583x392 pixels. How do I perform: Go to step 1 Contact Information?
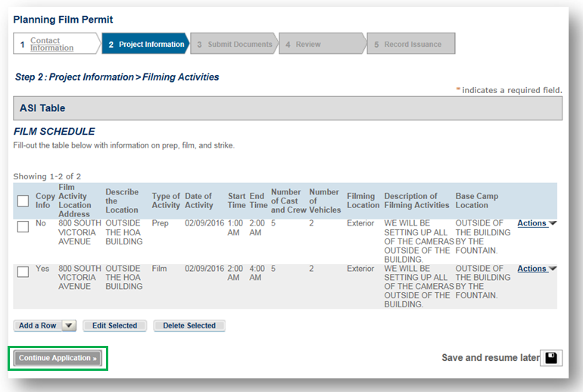pos(51,44)
